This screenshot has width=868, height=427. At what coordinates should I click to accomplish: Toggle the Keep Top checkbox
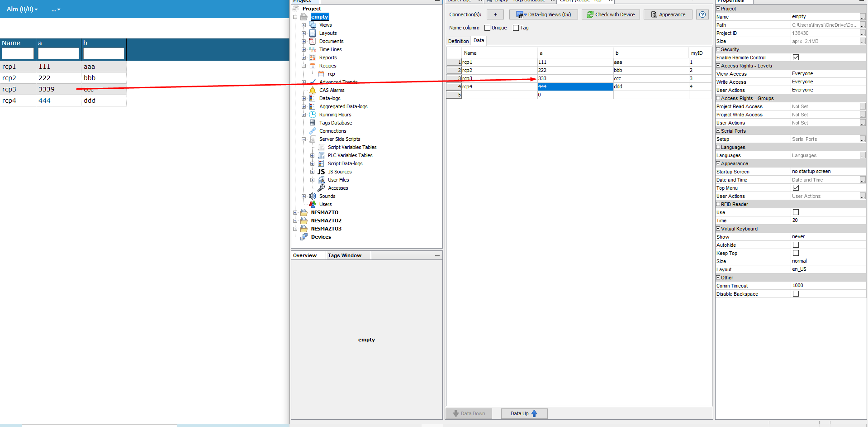pyautogui.click(x=796, y=253)
